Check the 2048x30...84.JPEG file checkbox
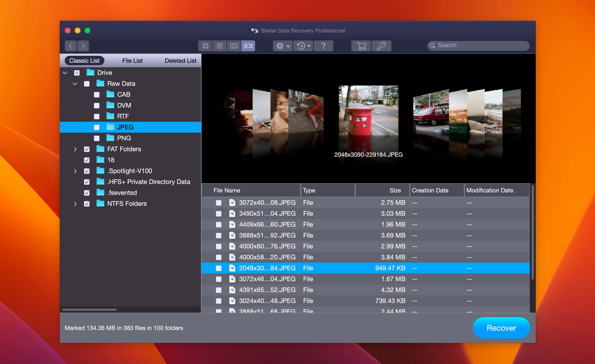 219,268
